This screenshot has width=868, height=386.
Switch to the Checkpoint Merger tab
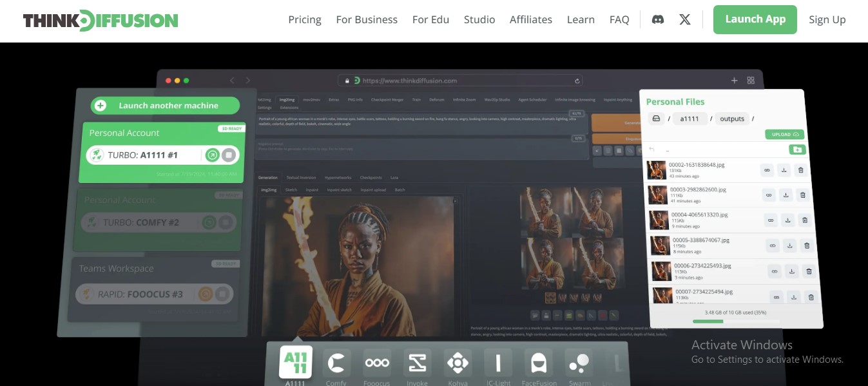tap(386, 100)
